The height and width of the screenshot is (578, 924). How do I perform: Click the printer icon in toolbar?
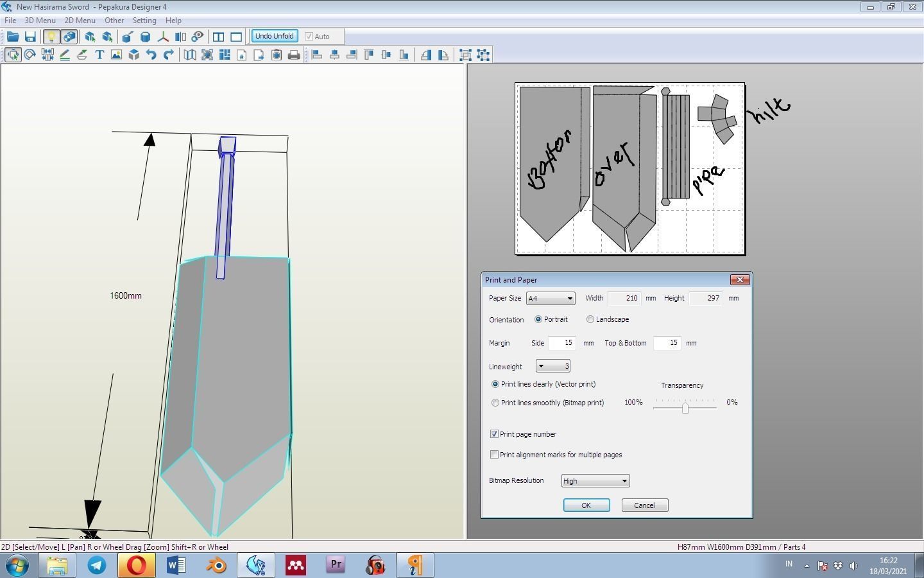(x=294, y=55)
